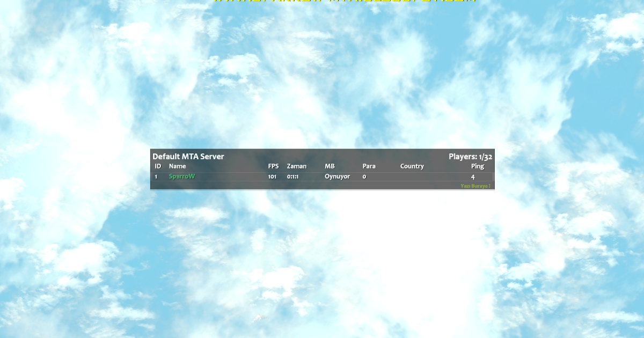Click the Para value 0

click(x=364, y=177)
